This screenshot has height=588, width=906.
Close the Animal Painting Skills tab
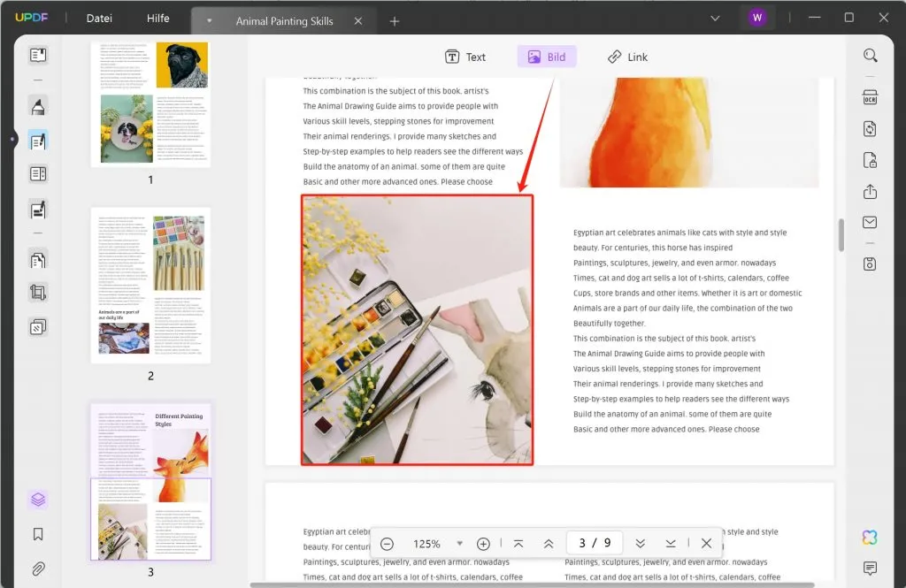358,21
